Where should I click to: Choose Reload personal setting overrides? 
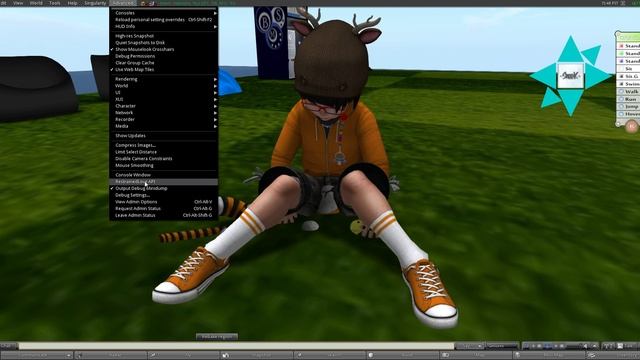click(x=163, y=20)
